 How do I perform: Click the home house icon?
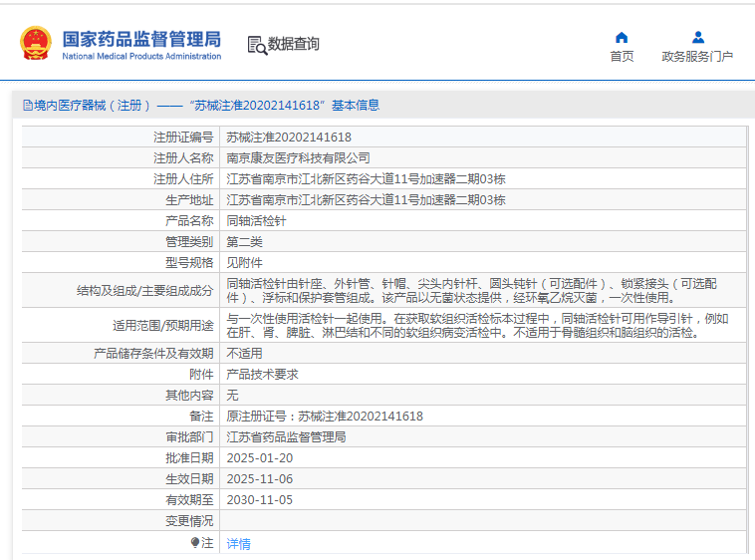[622, 38]
